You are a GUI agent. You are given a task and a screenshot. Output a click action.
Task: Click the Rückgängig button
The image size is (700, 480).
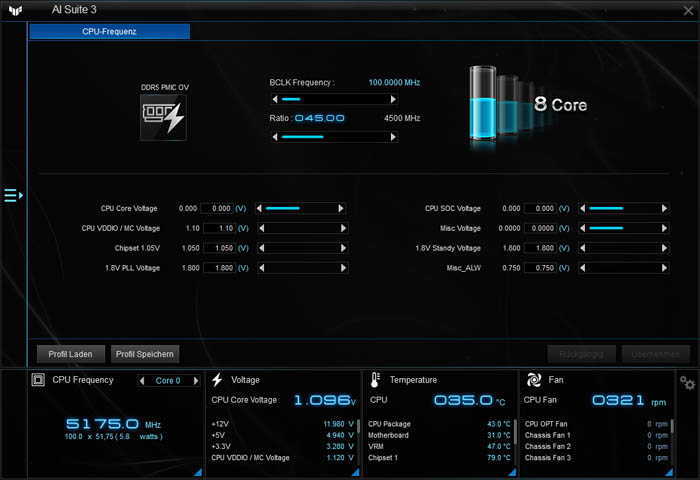point(582,354)
